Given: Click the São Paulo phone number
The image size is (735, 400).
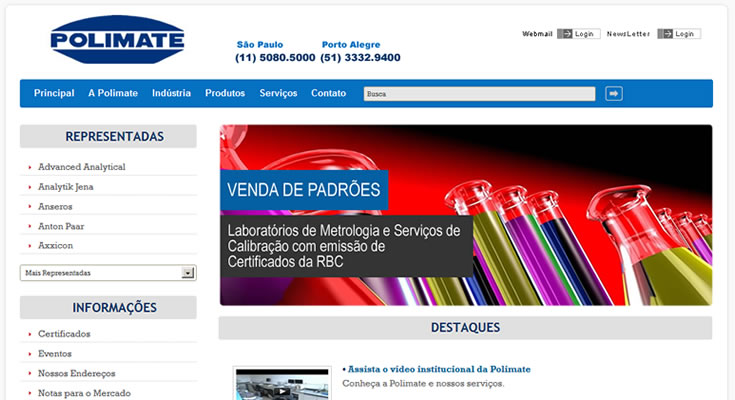Looking at the screenshot, I should tap(275, 58).
